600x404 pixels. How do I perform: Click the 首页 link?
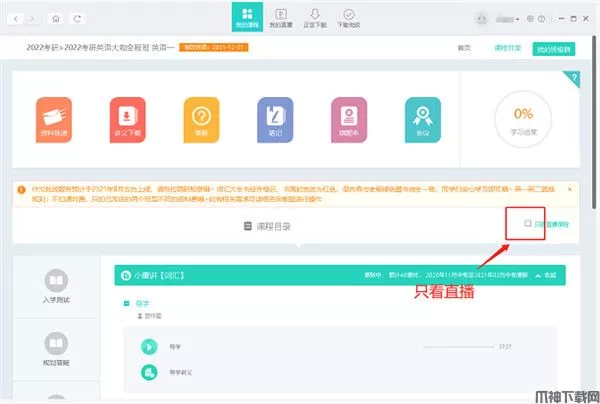pos(464,48)
